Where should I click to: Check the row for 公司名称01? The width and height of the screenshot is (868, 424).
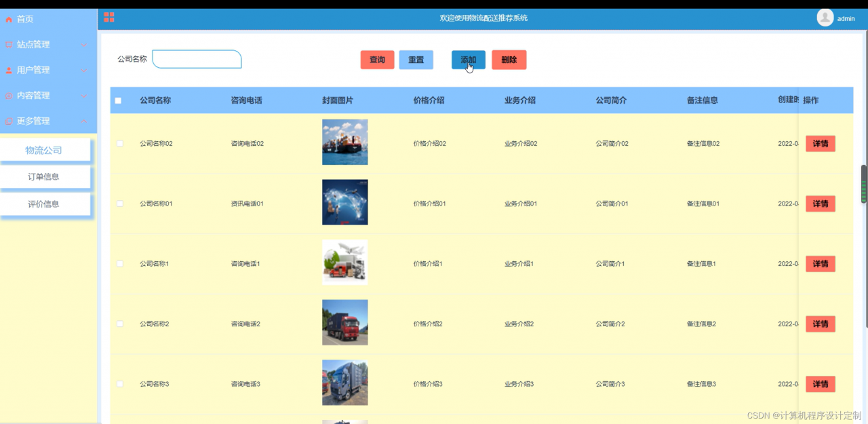(120, 204)
